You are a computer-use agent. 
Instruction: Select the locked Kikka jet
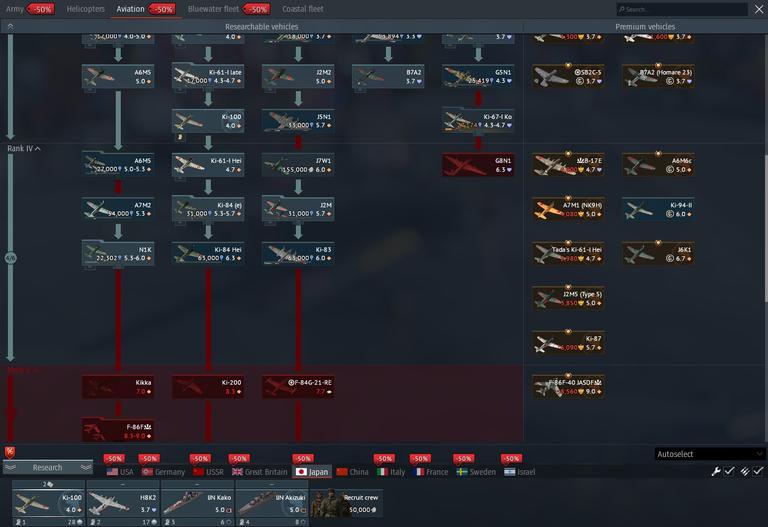tap(118, 387)
